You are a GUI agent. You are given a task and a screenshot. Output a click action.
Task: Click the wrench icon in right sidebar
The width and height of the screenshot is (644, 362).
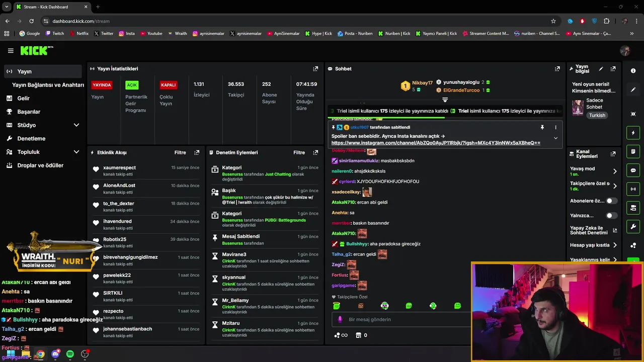coord(633,227)
